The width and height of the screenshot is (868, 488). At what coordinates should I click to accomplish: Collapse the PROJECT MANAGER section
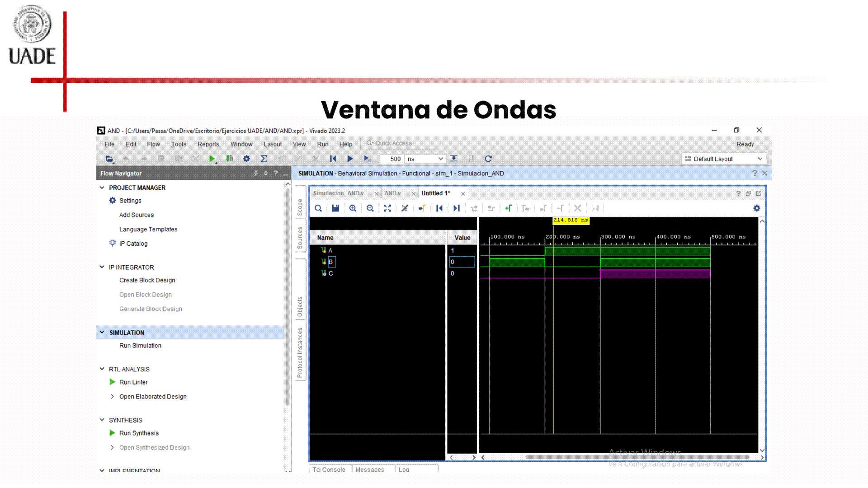coord(102,188)
